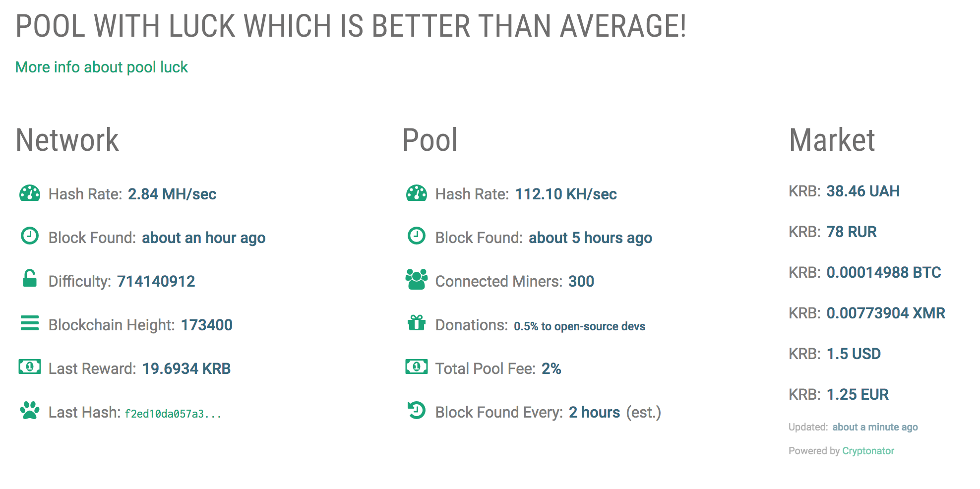Click the 0.00014988 BTC price value
The width and height of the screenshot is (980, 489).
(884, 272)
